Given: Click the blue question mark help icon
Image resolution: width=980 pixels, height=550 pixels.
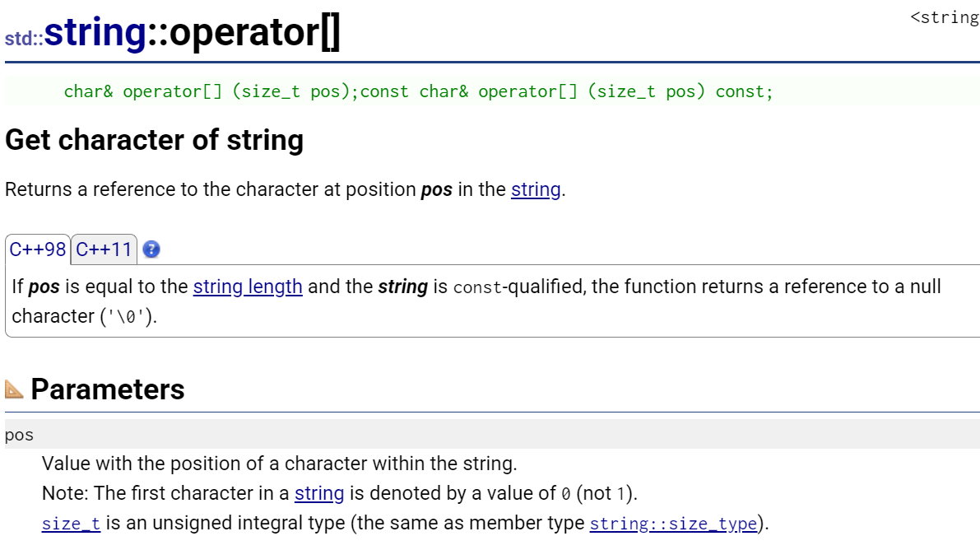Looking at the screenshot, I should [x=151, y=249].
